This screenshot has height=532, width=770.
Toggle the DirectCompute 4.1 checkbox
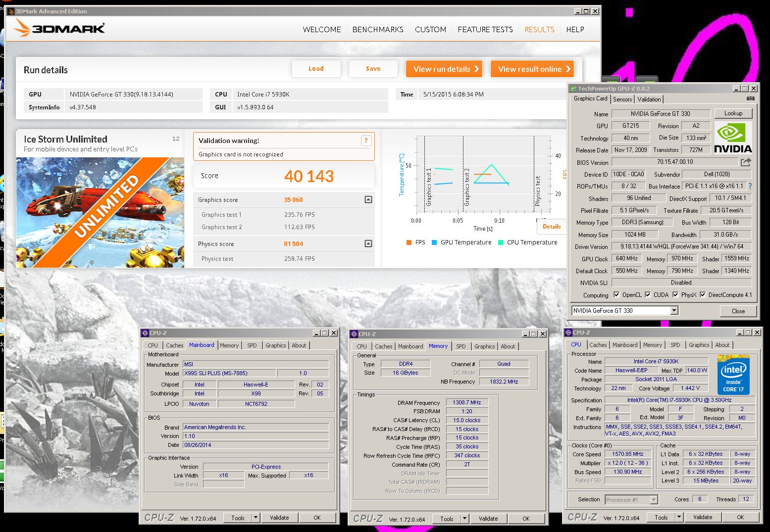(703, 294)
